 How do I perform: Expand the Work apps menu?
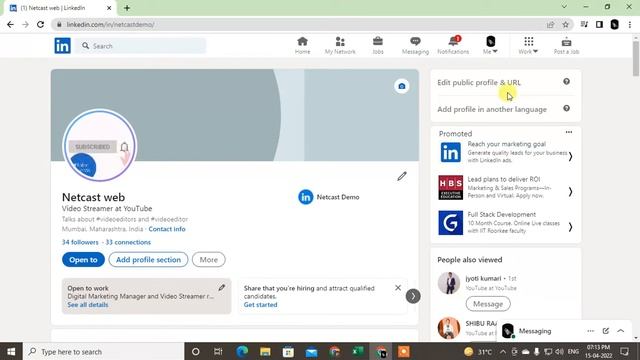(x=528, y=45)
